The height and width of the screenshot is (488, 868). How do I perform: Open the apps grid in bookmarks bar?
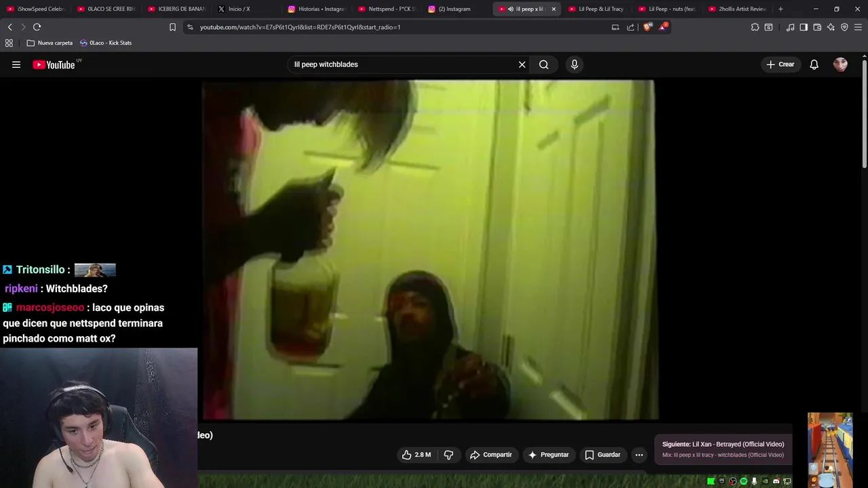pos(9,43)
